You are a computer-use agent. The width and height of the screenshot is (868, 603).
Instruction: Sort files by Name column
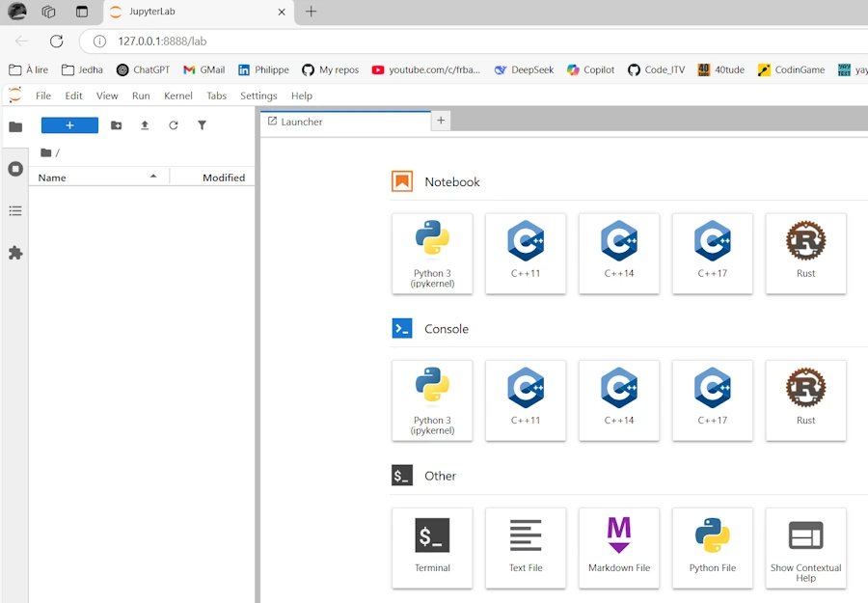tap(98, 178)
